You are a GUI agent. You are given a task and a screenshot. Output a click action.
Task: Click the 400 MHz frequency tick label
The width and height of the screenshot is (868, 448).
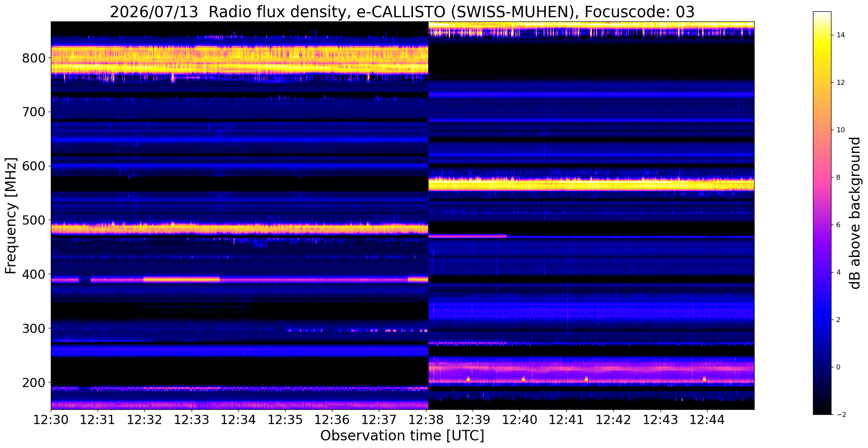[x=34, y=274]
